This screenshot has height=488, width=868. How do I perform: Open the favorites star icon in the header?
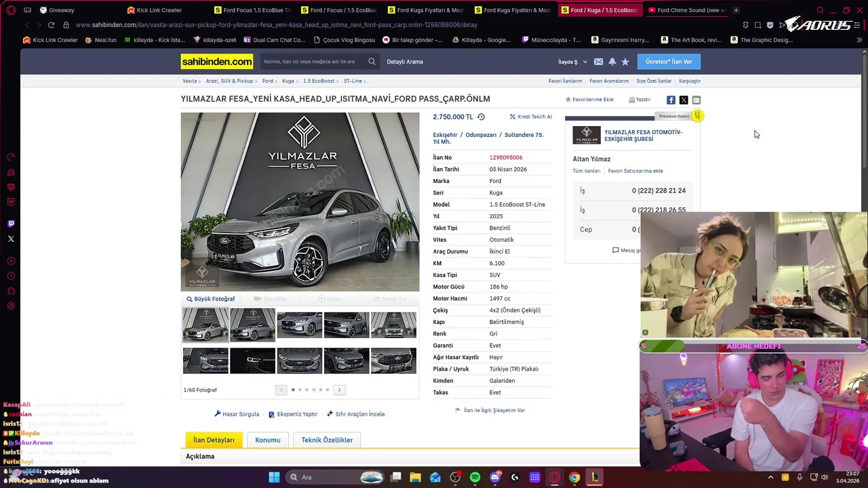click(625, 62)
